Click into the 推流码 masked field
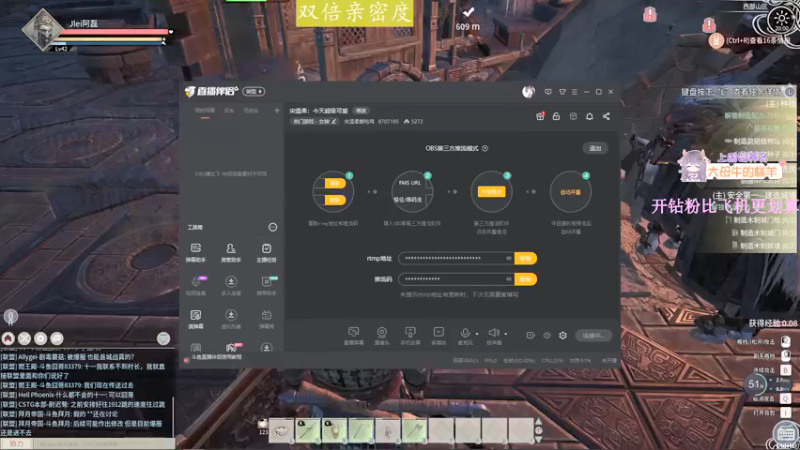Image resolution: width=800 pixels, height=450 pixels. click(x=457, y=279)
